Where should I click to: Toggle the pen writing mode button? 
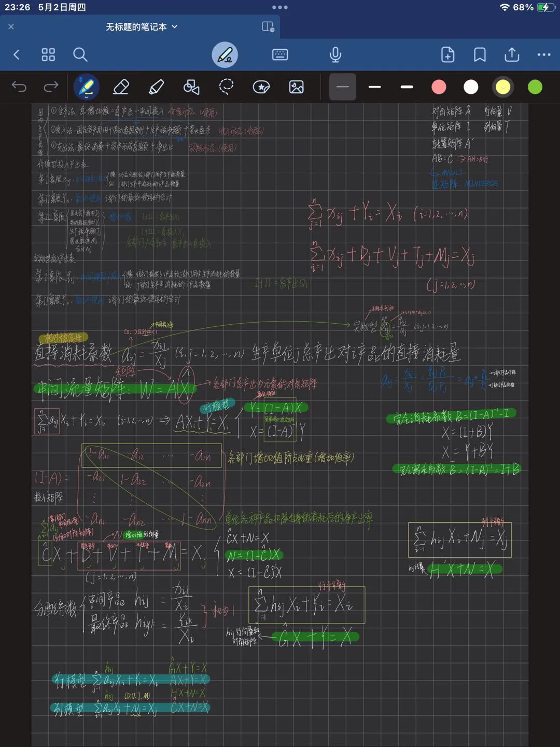[x=225, y=54]
